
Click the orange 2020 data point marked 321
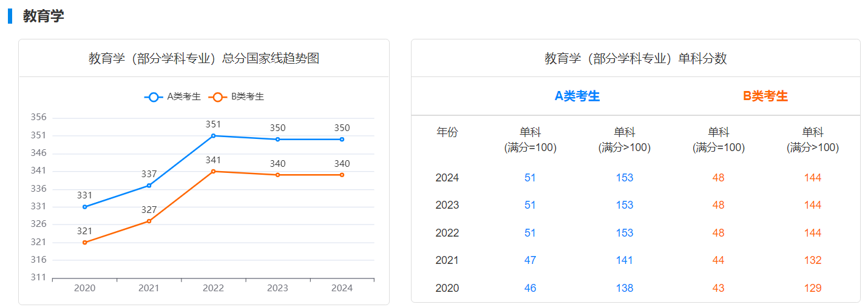(x=85, y=243)
